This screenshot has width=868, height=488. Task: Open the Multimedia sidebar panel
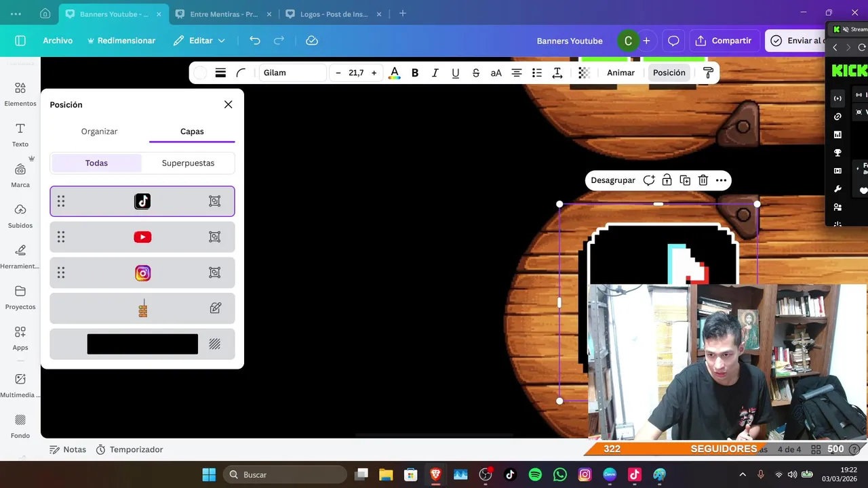[20, 386]
